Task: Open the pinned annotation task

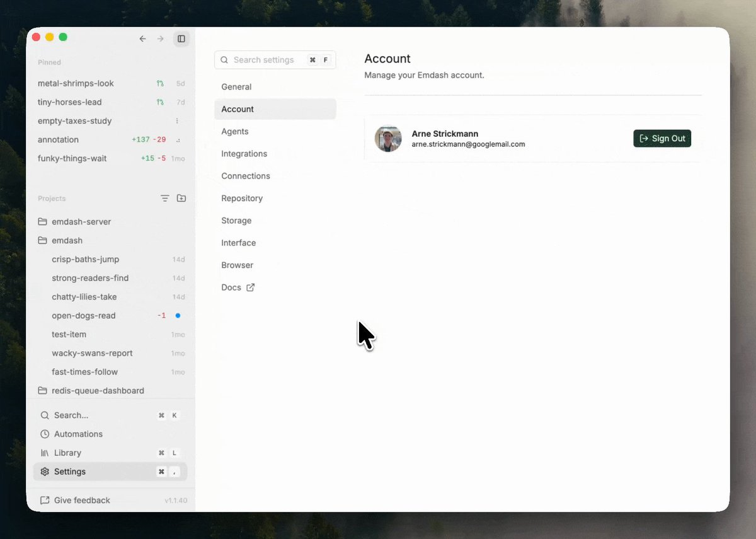Action: pos(110,140)
